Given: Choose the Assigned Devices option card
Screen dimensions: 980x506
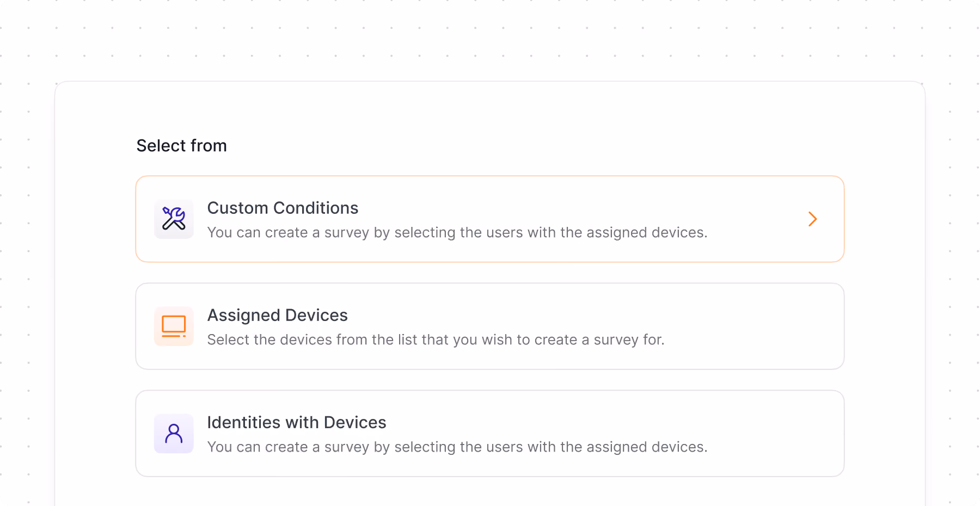Looking at the screenshot, I should point(490,326).
